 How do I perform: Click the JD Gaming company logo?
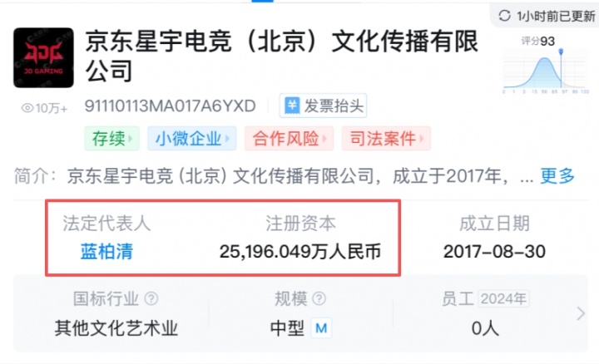(43, 57)
